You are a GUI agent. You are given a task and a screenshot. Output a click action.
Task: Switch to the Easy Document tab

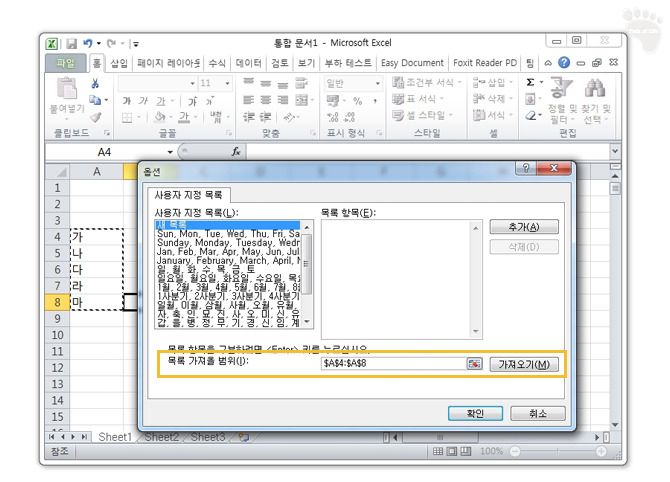(412, 63)
